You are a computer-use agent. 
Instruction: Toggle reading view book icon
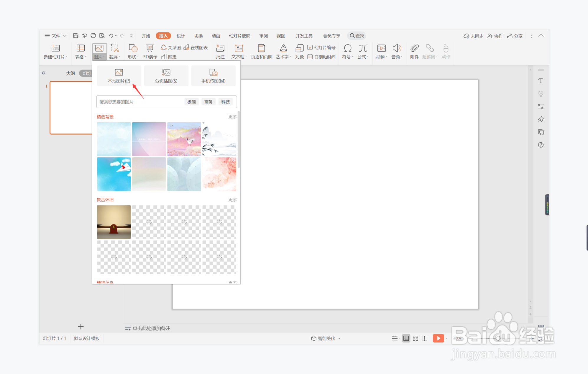click(x=424, y=338)
